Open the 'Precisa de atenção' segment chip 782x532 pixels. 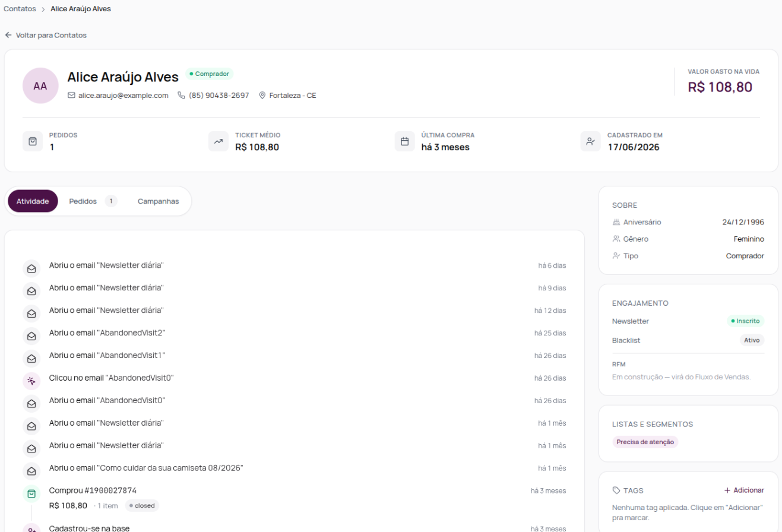(645, 442)
